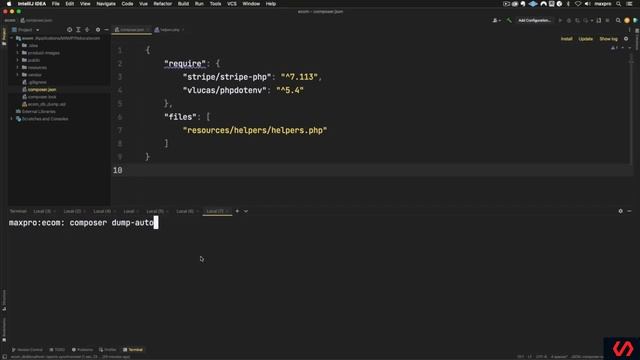Expand the .idea folder in tree
The image size is (640, 360).
click(18, 45)
